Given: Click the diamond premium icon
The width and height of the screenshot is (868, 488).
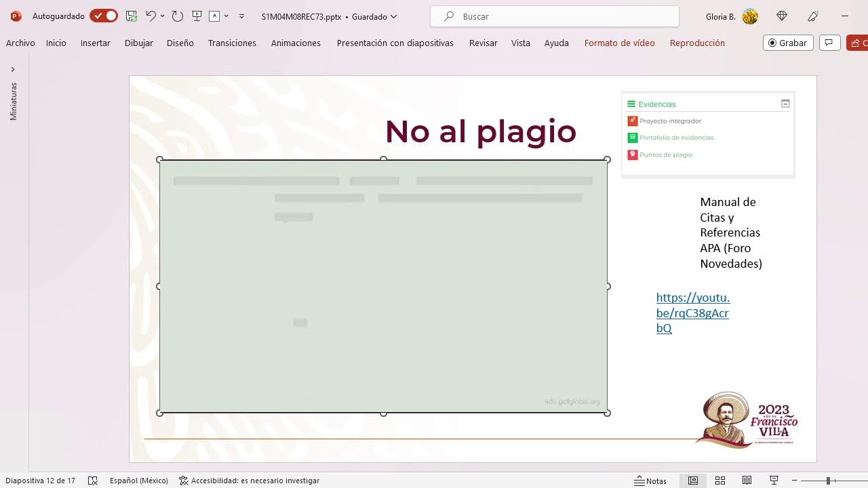Looking at the screenshot, I should [782, 16].
